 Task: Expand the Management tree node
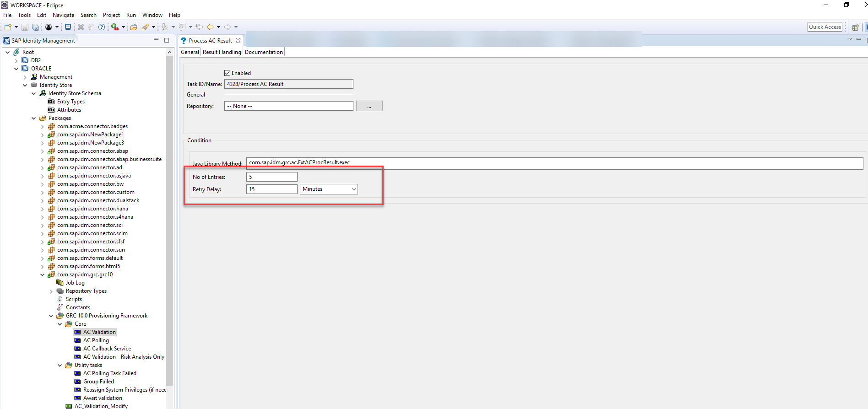coord(25,77)
